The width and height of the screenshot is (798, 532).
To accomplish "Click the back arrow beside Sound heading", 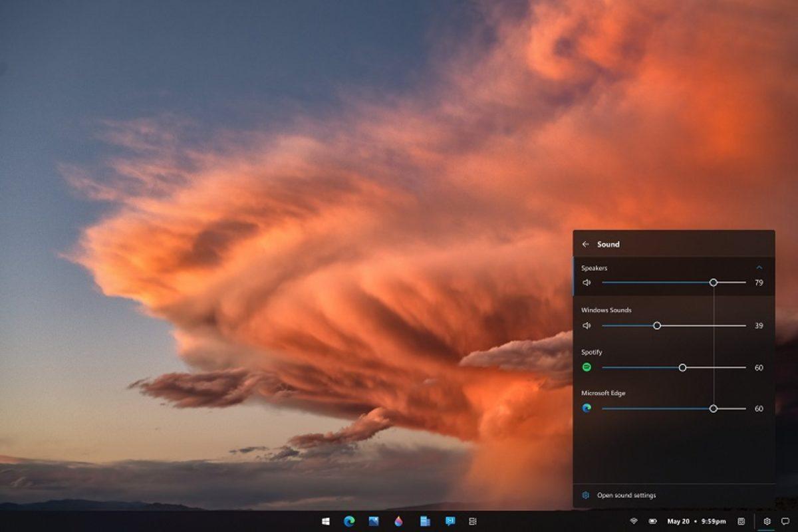I will (586, 243).
